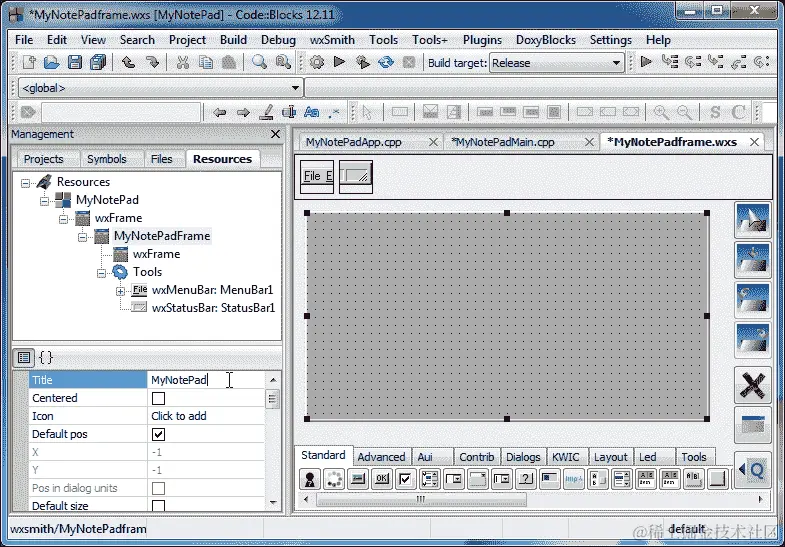
Task: Close the MyNotePadframe.wxs tab
Action: coord(754,142)
